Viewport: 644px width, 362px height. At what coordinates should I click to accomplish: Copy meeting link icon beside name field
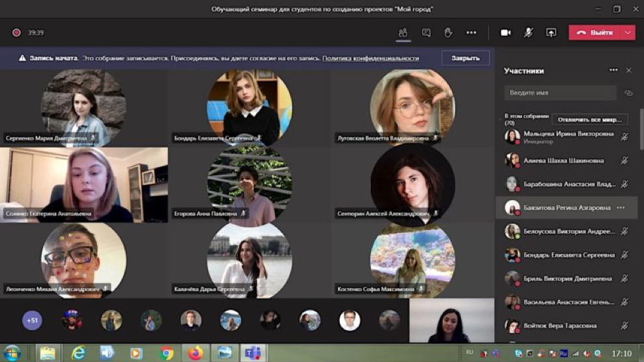coord(628,93)
